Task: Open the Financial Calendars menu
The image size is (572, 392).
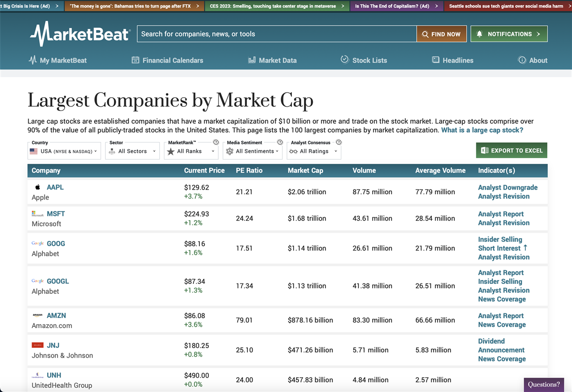Action: tap(167, 60)
